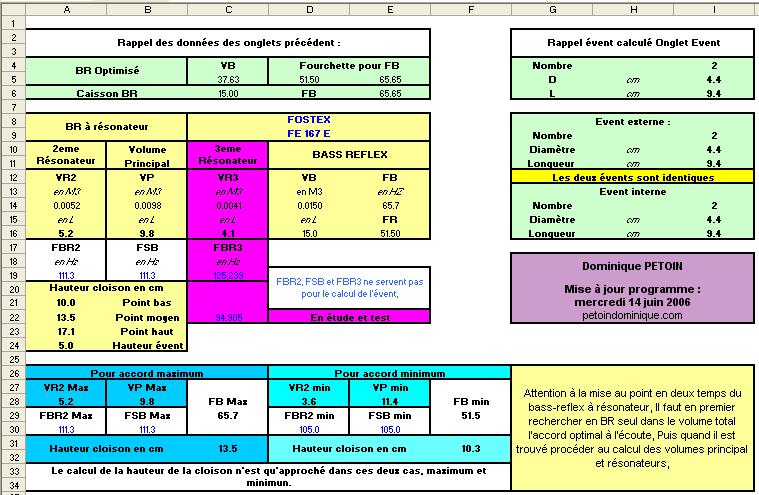This screenshot has height=495, width=759.
Task: Click the 'FE 167 E' model cell
Action: (308, 134)
